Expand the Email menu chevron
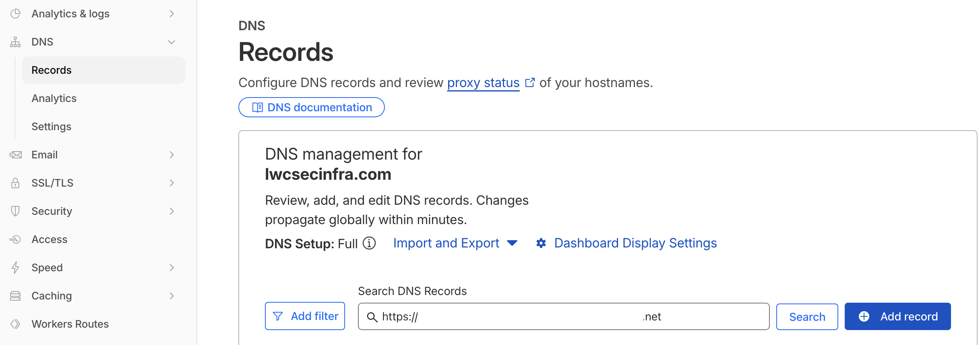This screenshot has width=980, height=345. 172,155
